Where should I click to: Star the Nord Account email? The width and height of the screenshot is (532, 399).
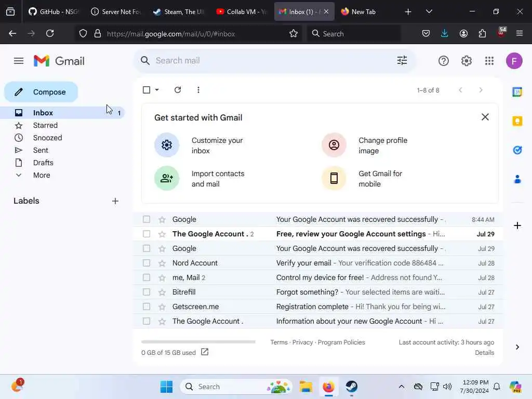[162, 263]
